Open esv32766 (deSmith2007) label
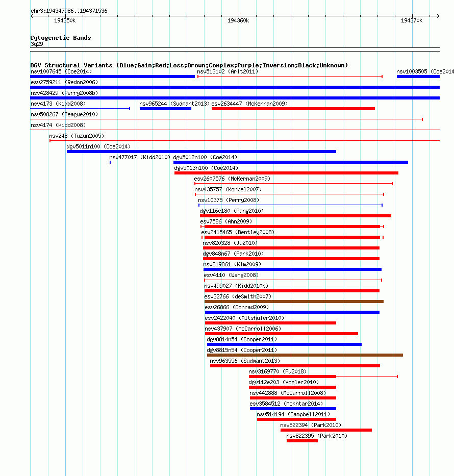The height and width of the screenshot is (476, 454). tap(238, 296)
